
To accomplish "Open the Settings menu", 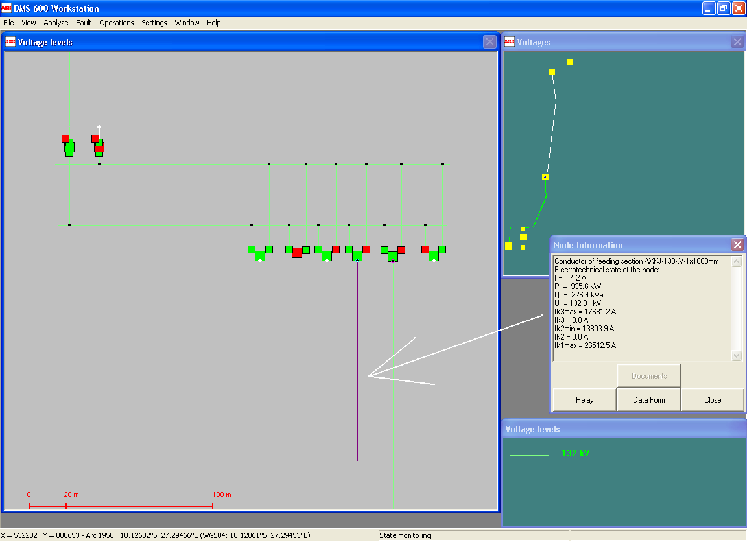I will coord(154,23).
